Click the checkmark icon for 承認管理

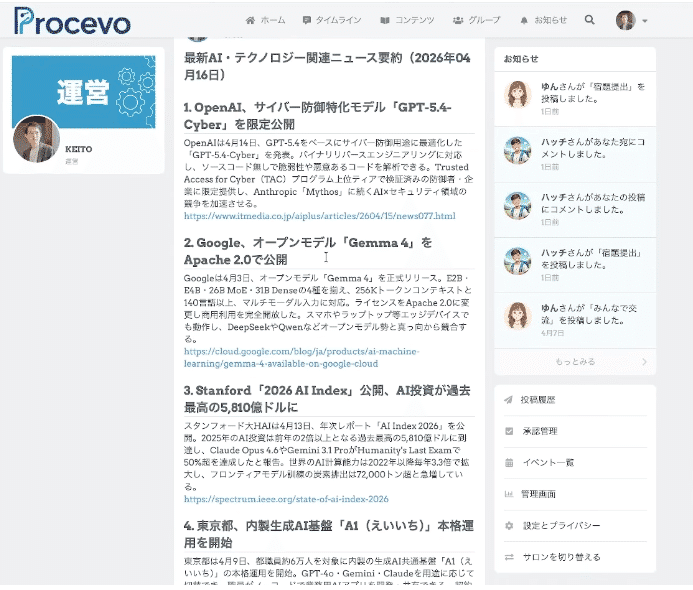[509, 431]
